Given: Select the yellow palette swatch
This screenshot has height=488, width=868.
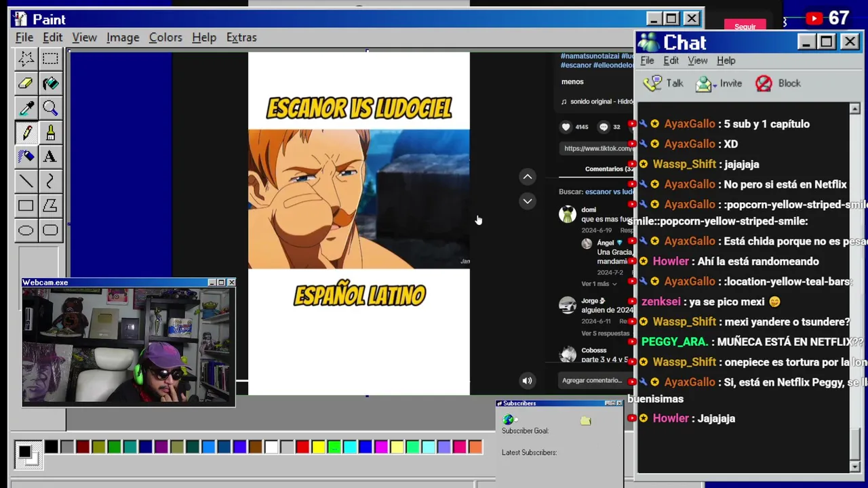Looking at the screenshot, I should click(x=318, y=447).
